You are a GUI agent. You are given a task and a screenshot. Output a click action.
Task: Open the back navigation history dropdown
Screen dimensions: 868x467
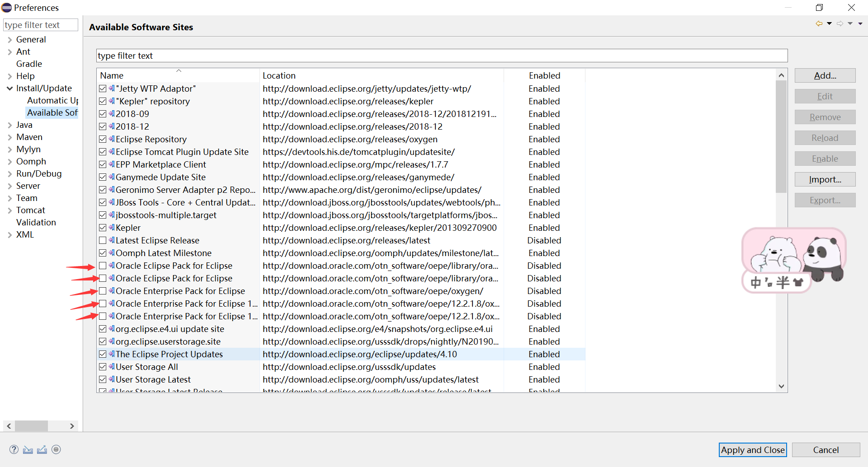[829, 23]
